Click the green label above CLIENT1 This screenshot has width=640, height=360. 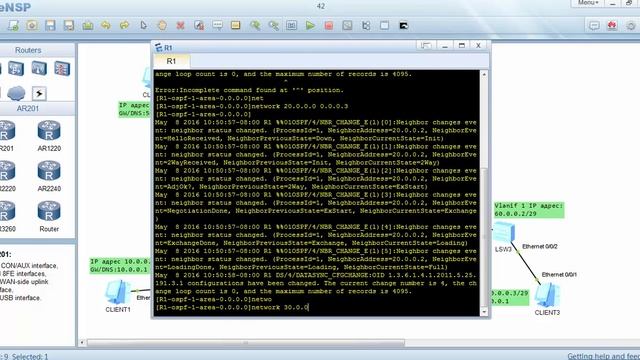[120, 265]
